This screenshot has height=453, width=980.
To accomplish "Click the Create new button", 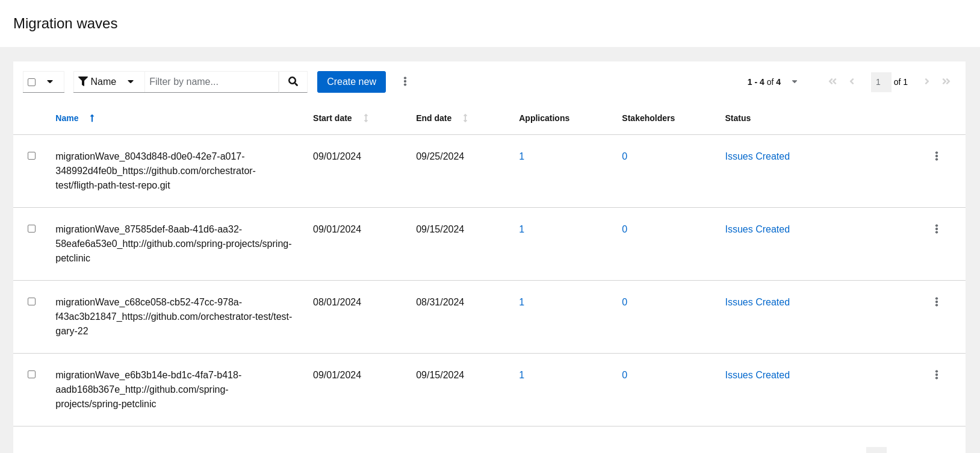I will 352,82.
